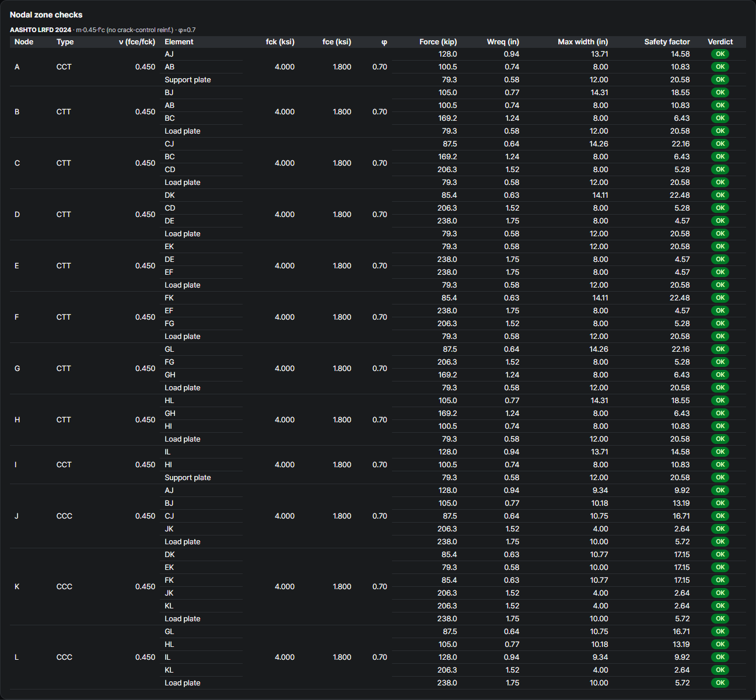
Task: Select the node "L" cell
Action: (16, 657)
